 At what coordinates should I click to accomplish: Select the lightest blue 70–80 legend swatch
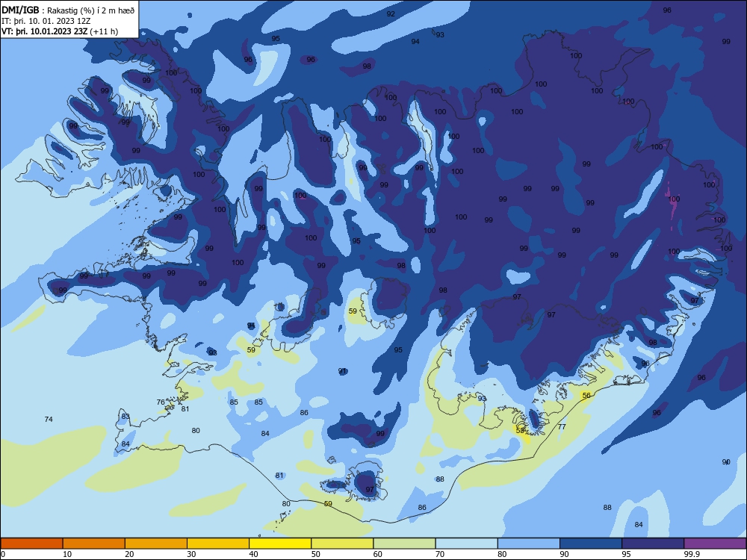pyautogui.click(x=466, y=544)
